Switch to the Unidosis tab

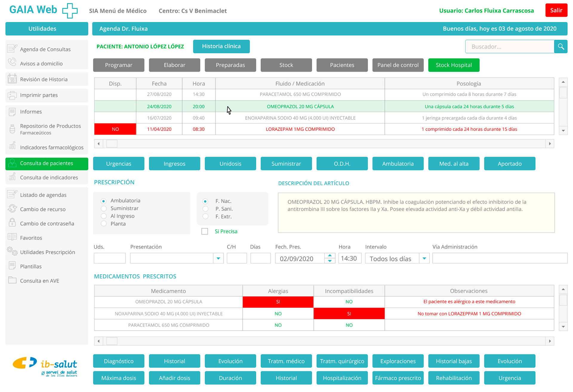(230, 164)
